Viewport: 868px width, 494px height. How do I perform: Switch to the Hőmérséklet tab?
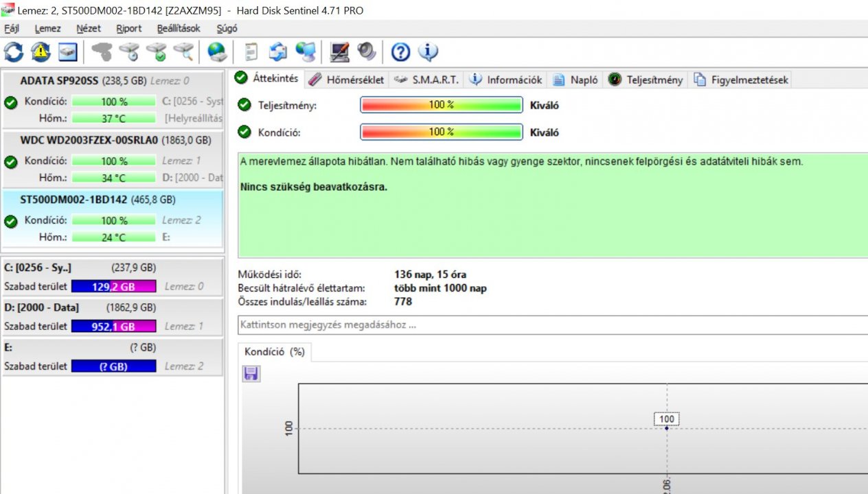pyautogui.click(x=347, y=80)
